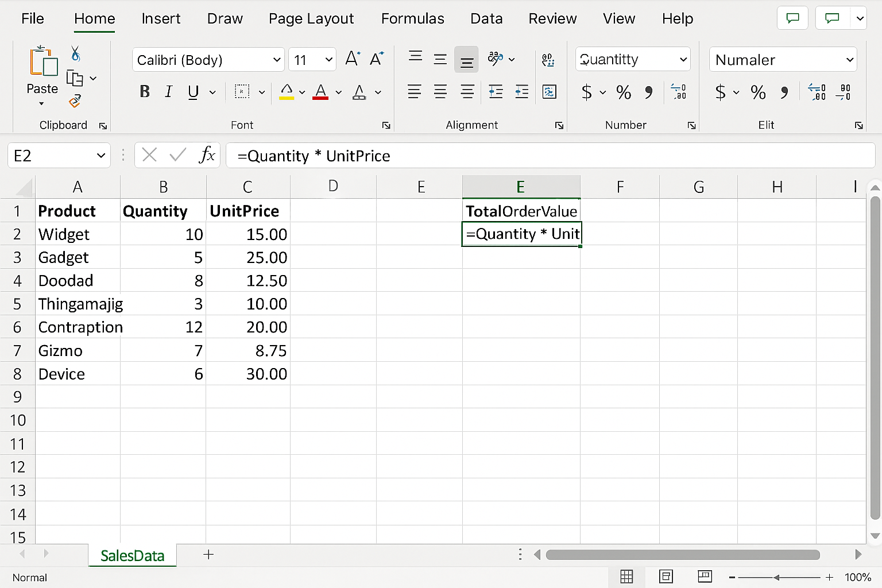
Task: Click decimal icon in Number group
Action: click(679, 92)
